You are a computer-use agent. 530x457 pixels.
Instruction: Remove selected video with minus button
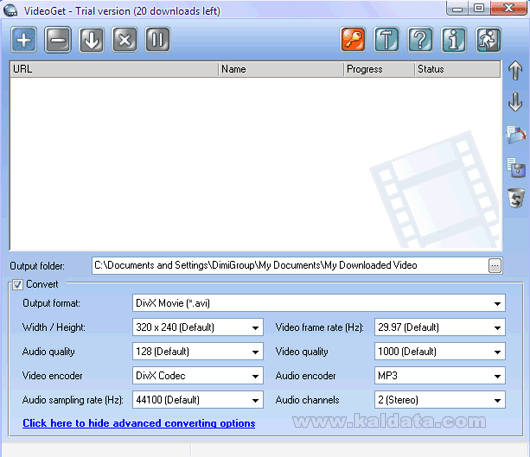(58, 40)
